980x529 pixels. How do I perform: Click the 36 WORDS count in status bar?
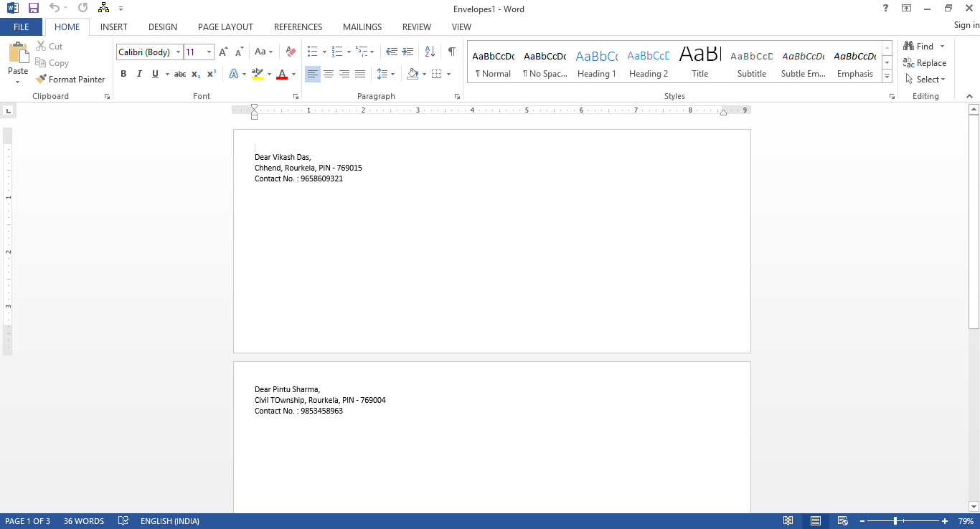click(x=84, y=521)
